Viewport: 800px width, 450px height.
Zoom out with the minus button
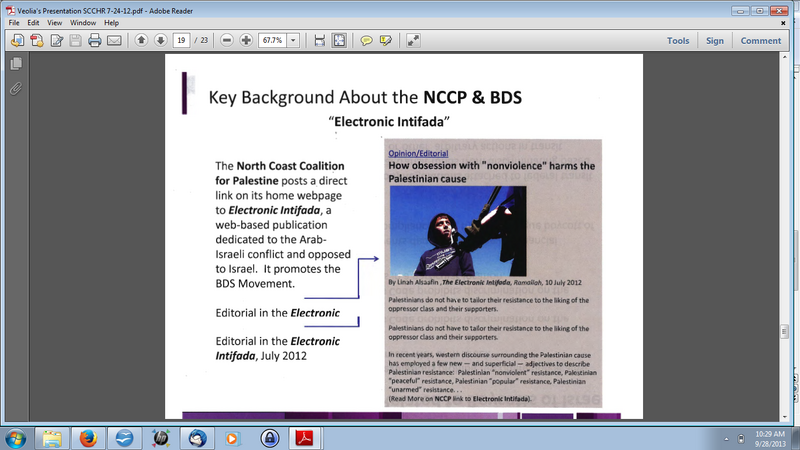227,40
